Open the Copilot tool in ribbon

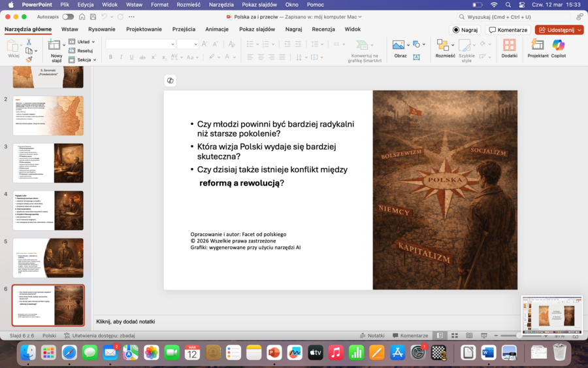[x=558, y=46]
